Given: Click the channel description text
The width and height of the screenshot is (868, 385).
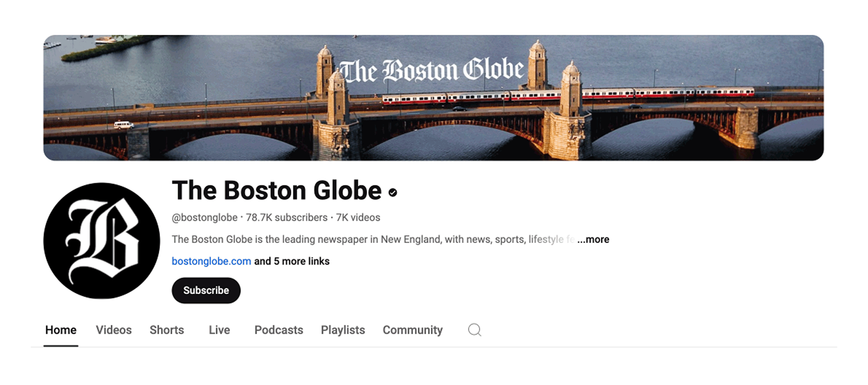Looking at the screenshot, I should coord(373,239).
